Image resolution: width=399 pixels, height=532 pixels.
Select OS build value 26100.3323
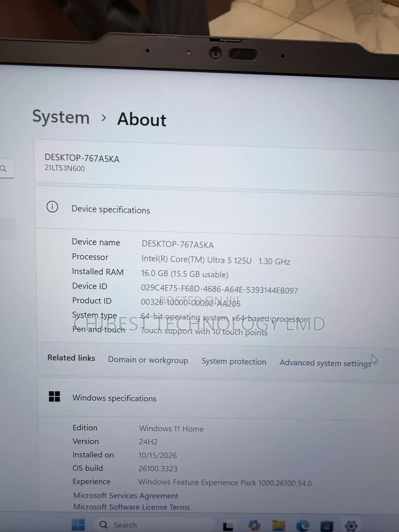(x=158, y=469)
